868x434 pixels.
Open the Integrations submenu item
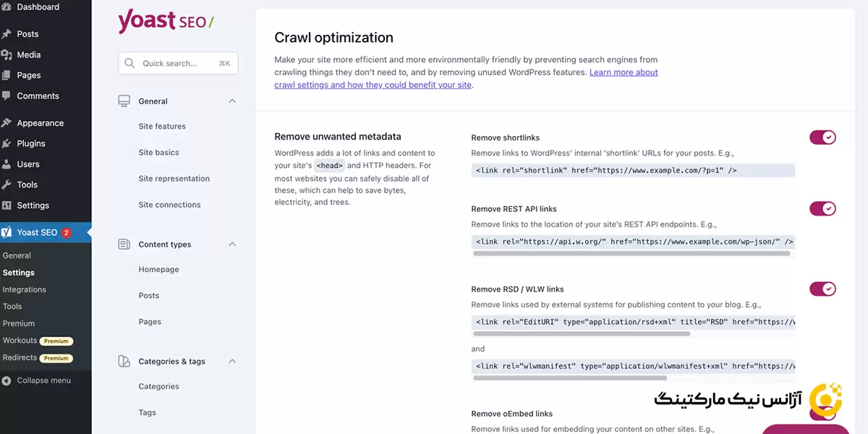click(x=25, y=289)
